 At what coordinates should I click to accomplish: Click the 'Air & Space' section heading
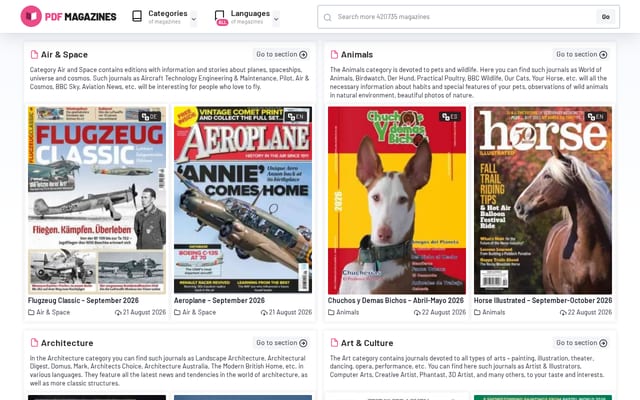(64, 54)
